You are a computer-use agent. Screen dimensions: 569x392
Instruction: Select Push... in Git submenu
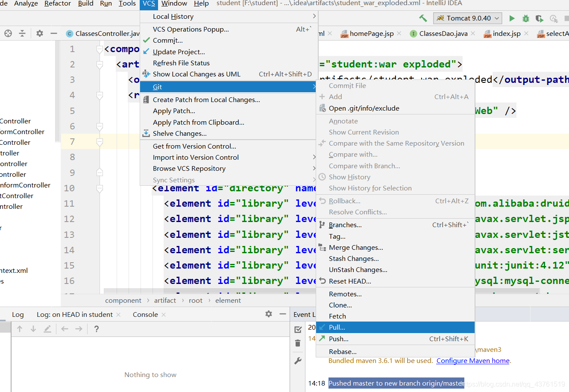[395, 339]
